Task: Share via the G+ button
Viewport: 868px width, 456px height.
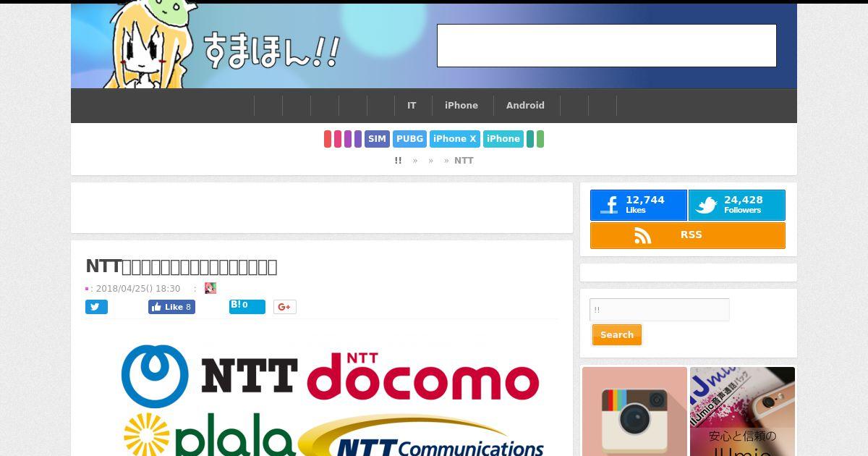Action: 285,307
